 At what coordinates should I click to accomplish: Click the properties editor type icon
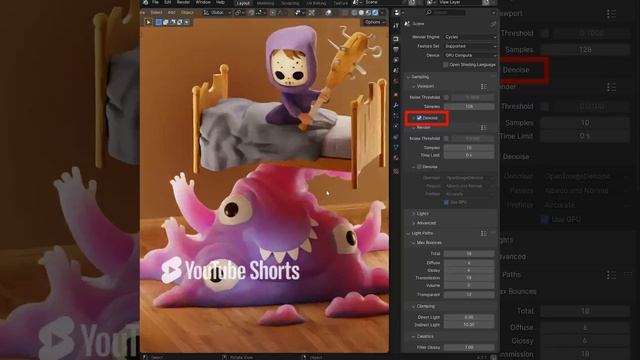(x=398, y=13)
